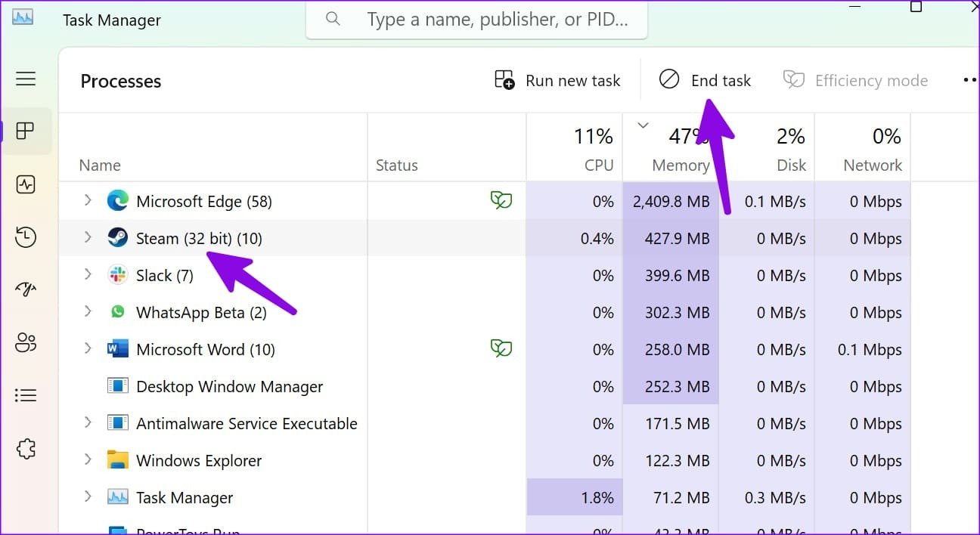The width and height of the screenshot is (980, 535).
Task: Select the Microsoft Word (10) process name
Action: click(206, 350)
